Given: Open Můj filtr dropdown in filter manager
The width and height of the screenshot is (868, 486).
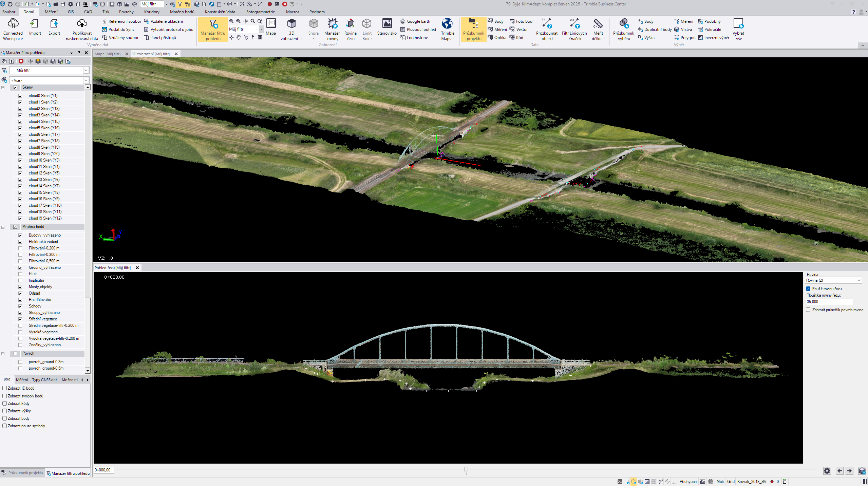Looking at the screenshot, I should (x=86, y=70).
